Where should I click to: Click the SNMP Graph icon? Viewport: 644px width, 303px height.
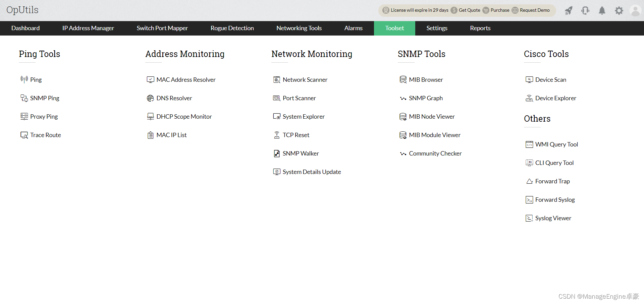403,98
